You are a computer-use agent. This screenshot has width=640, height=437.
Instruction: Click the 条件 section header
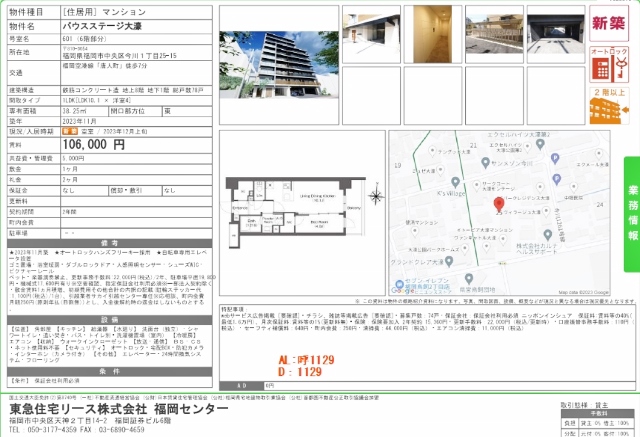click(x=110, y=372)
